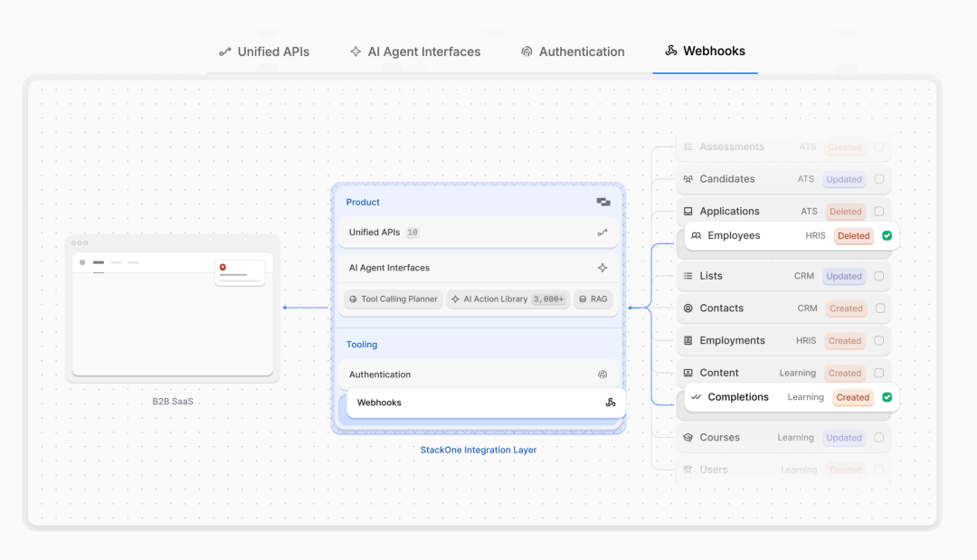This screenshot has height=560, width=977.
Task: Click the Authentication fingerprint icon in Tooling
Action: [x=602, y=375]
